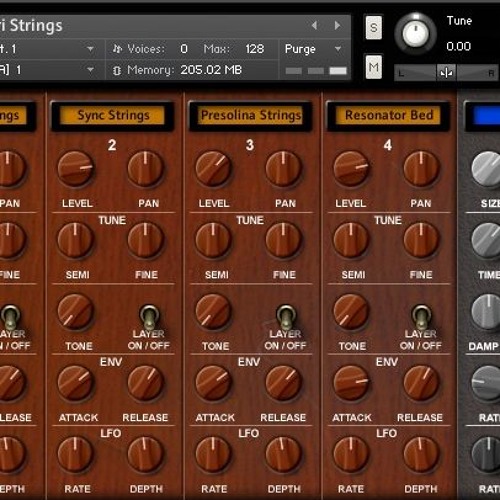Viewport: 500px width, 500px height.
Task: Toggle the Solo S button
Action: pyautogui.click(x=374, y=27)
